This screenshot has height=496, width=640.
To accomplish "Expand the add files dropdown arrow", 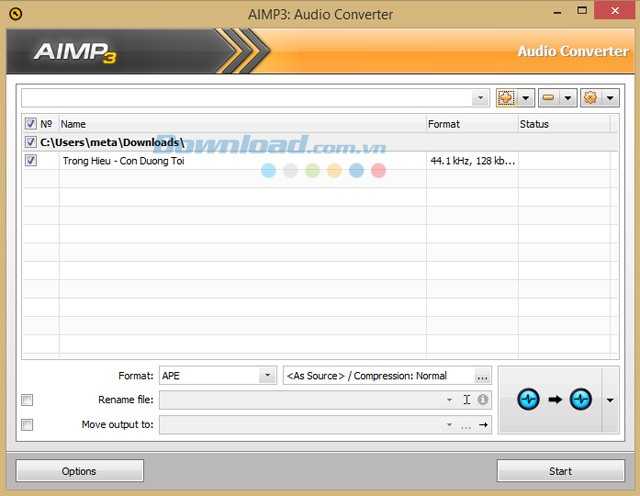I will (525, 98).
